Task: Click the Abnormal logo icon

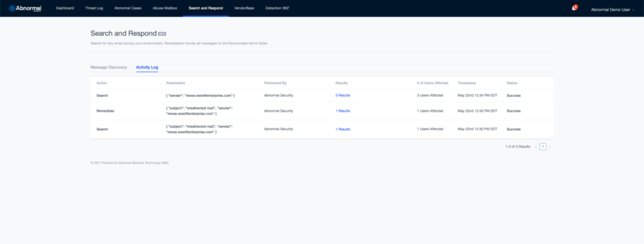Action: (13, 8)
